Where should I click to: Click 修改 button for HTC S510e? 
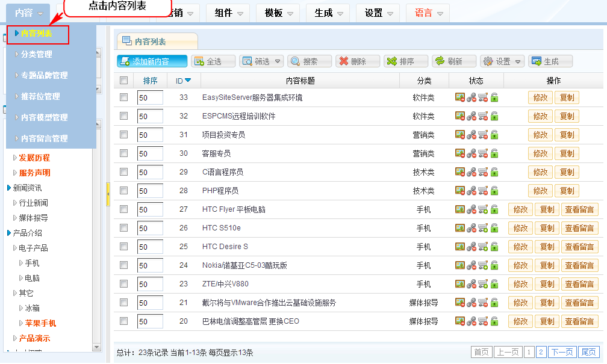coord(520,228)
